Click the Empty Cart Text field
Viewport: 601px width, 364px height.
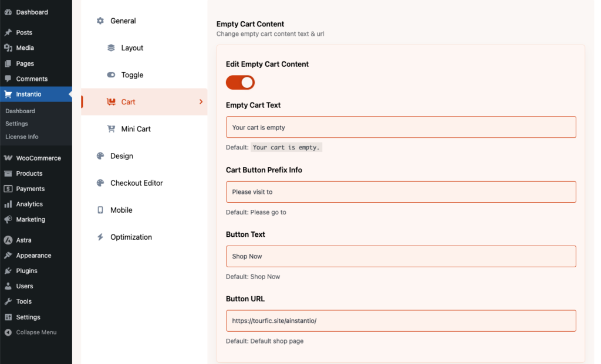tap(401, 127)
